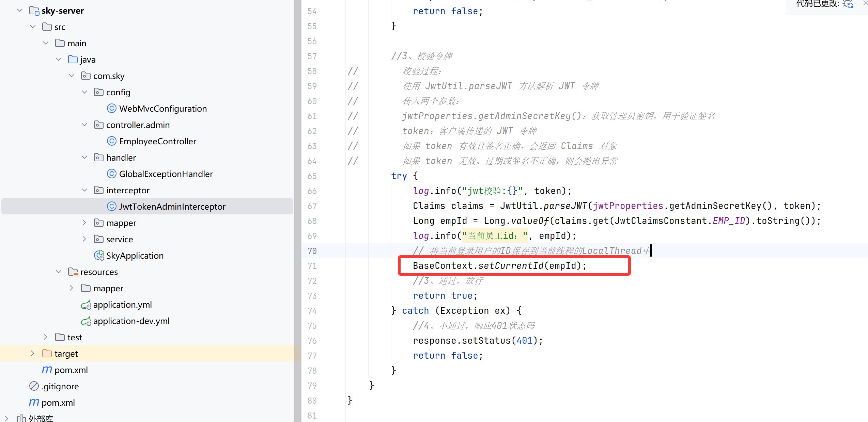The height and width of the screenshot is (422, 868).
Task: Collapse the config package chevron
Action: pos(84,92)
